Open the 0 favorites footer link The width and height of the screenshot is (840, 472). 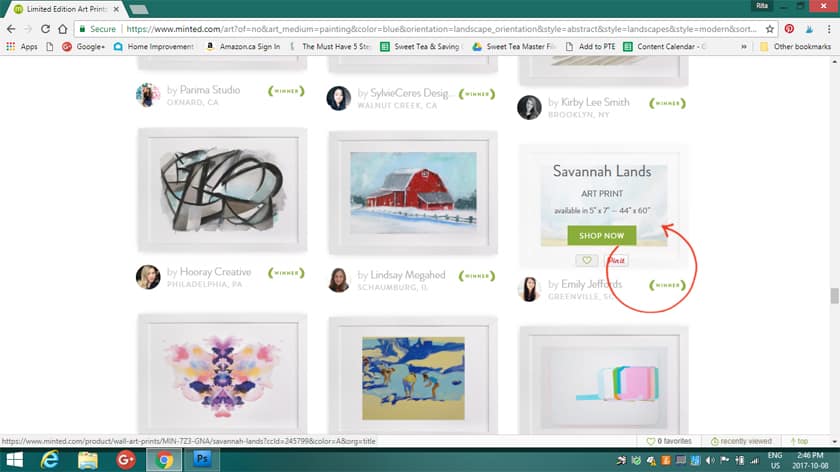(669, 441)
